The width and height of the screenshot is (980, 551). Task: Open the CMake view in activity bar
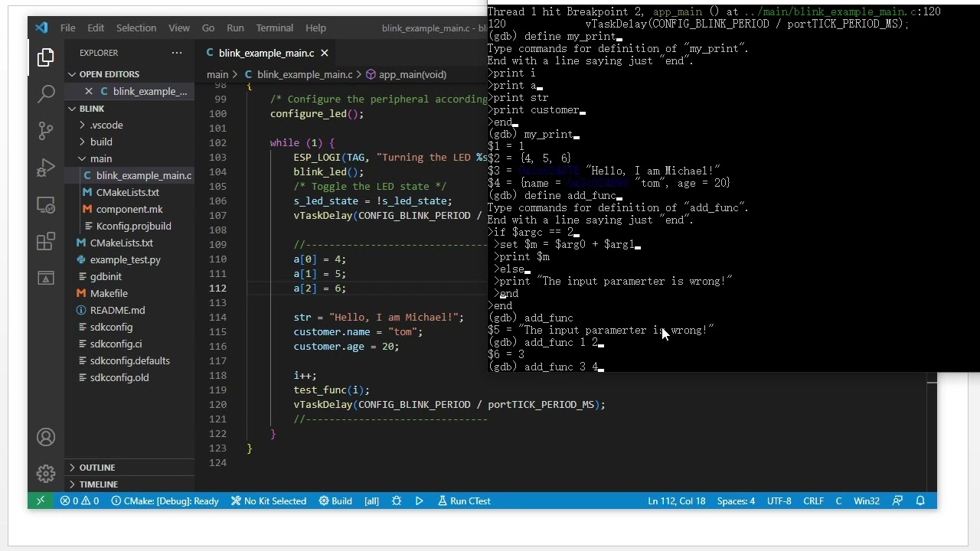point(46,279)
